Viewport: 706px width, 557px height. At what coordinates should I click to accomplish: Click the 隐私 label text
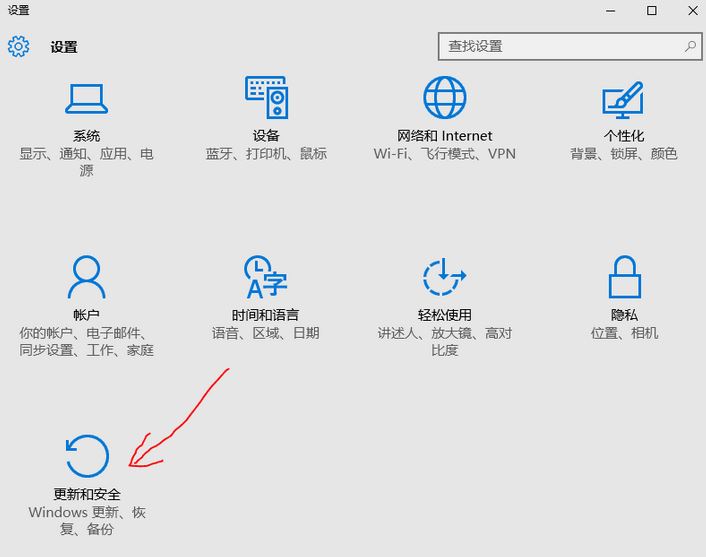point(624,315)
